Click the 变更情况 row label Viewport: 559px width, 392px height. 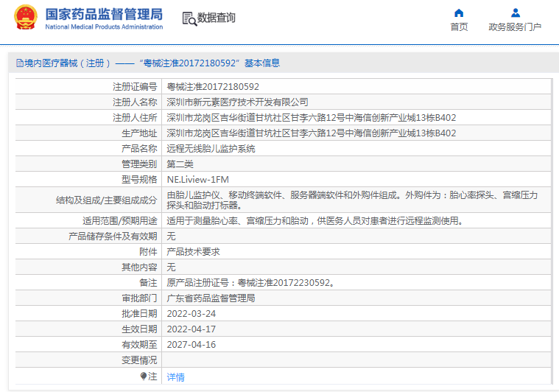coord(139,360)
